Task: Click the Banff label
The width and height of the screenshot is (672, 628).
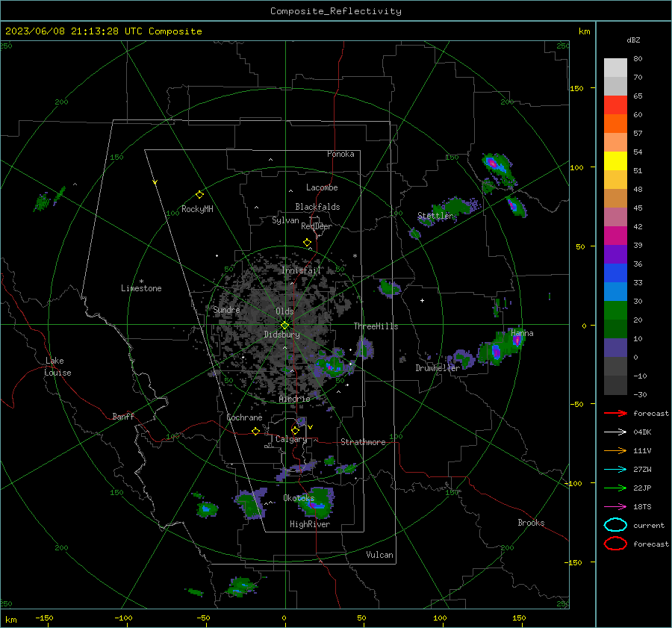Action: (123, 417)
